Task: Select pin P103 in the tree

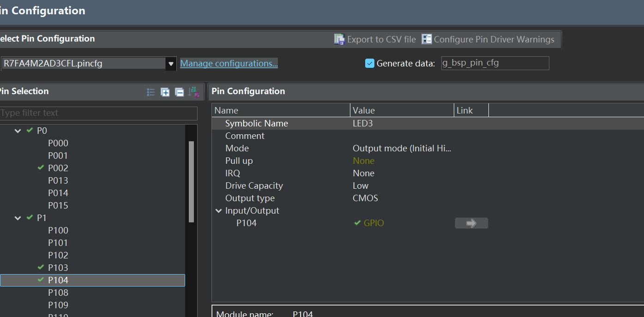Action: point(58,268)
